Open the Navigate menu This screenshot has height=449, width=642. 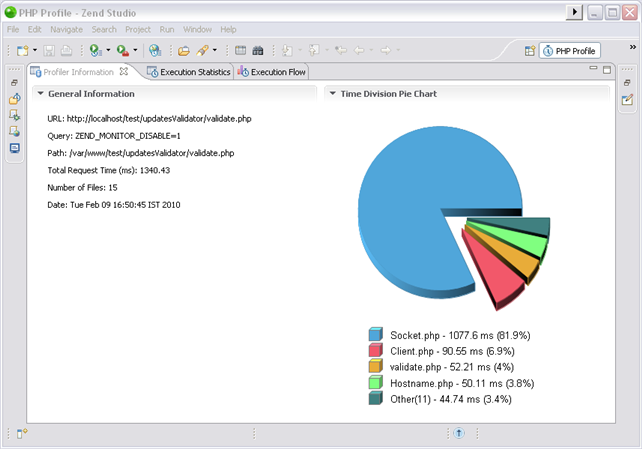(x=67, y=30)
